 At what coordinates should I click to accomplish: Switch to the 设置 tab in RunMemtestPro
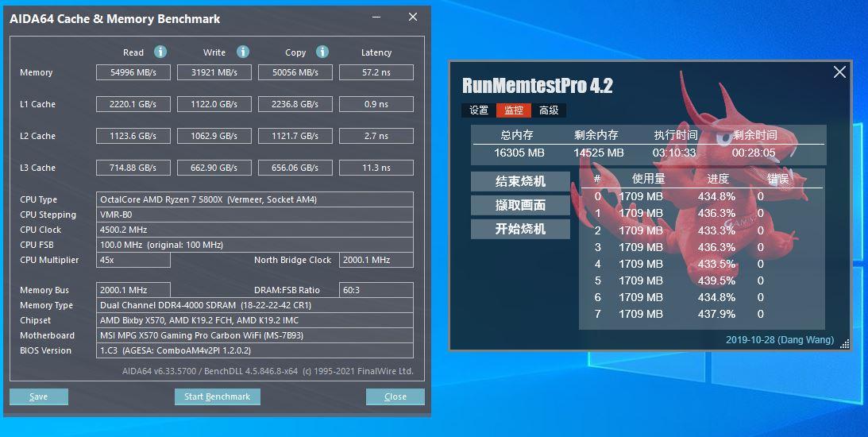tap(479, 110)
